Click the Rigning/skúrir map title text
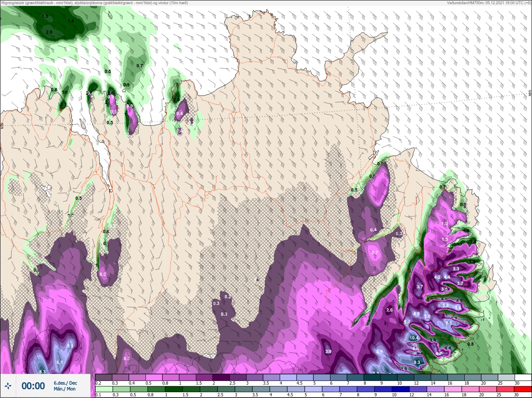This screenshot has width=532, height=398. click(x=95, y=2)
